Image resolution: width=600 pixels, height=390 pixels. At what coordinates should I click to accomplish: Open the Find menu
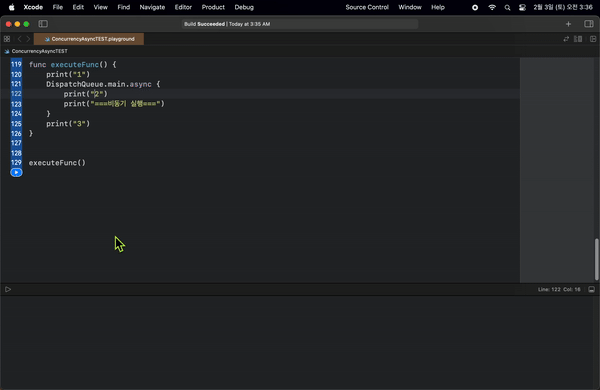click(124, 7)
